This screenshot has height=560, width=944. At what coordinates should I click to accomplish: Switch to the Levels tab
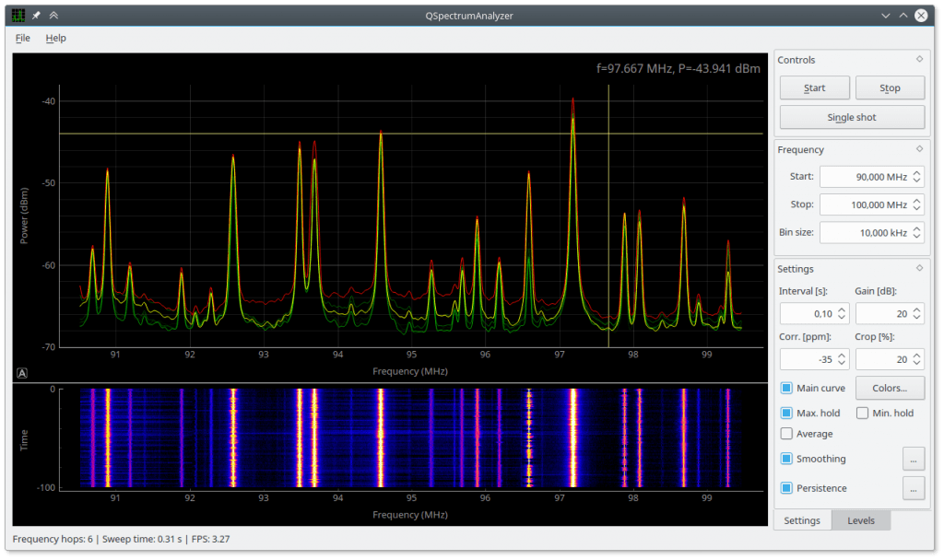pyautogui.click(x=860, y=520)
